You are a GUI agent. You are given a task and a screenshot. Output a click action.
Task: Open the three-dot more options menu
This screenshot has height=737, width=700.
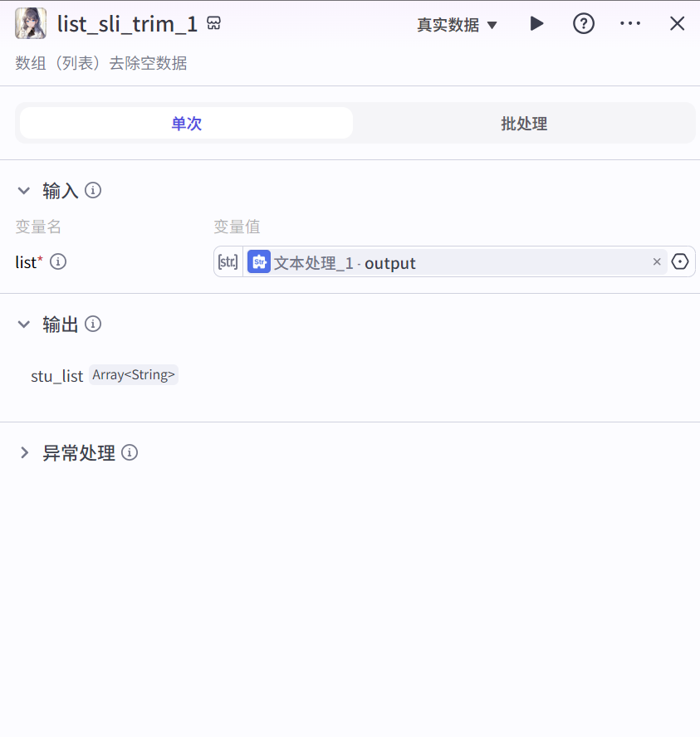click(630, 23)
